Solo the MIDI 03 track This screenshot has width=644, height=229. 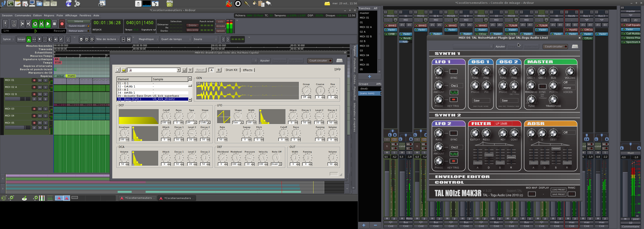coord(45,109)
